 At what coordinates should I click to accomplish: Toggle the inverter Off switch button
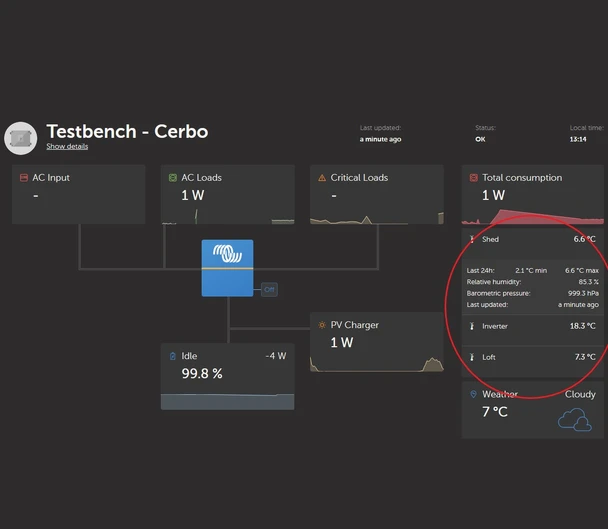click(269, 289)
